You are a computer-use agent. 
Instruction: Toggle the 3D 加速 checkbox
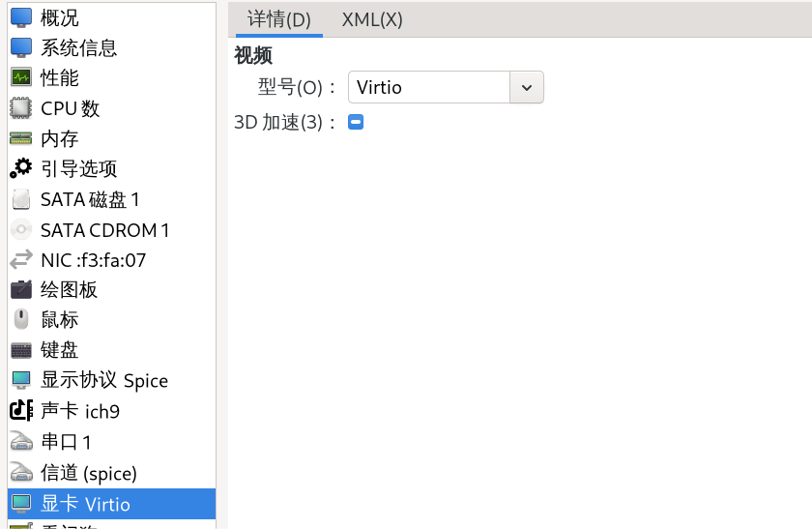pyautogui.click(x=356, y=123)
